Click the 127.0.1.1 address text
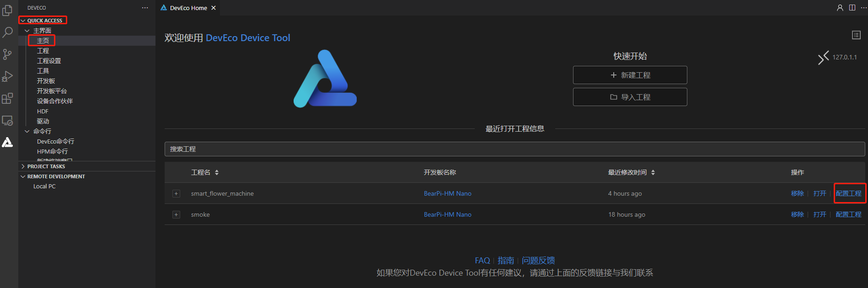 pyautogui.click(x=844, y=57)
